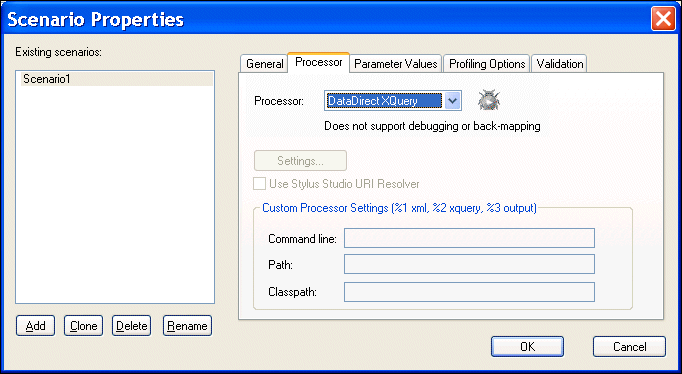The width and height of the screenshot is (682, 374).
Task: Focus the Path input field
Action: pos(469,264)
